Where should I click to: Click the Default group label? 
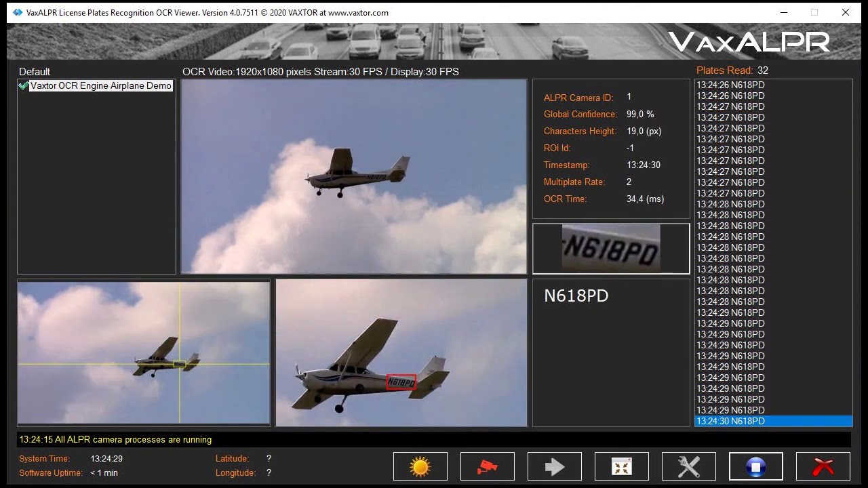click(x=35, y=72)
